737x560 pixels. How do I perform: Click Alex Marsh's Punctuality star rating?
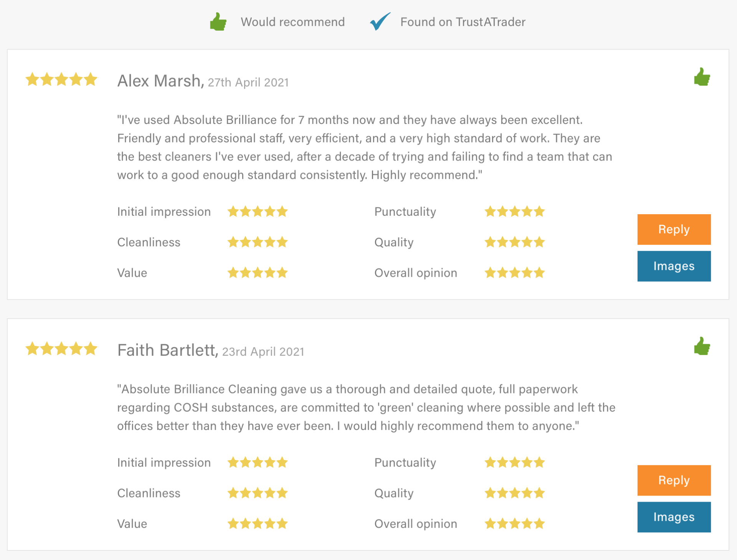(514, 211)
